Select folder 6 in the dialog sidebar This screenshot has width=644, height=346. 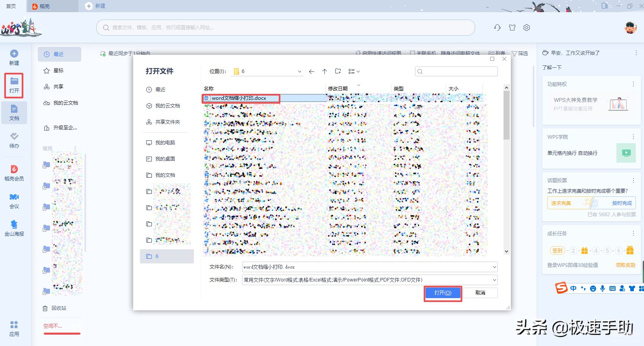(167, 256)
